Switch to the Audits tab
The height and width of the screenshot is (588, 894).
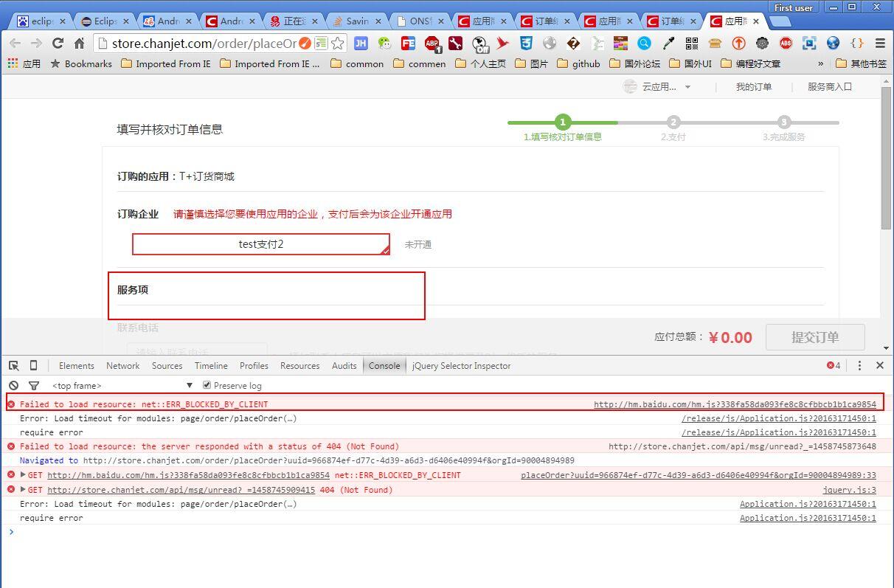(344, 365)
